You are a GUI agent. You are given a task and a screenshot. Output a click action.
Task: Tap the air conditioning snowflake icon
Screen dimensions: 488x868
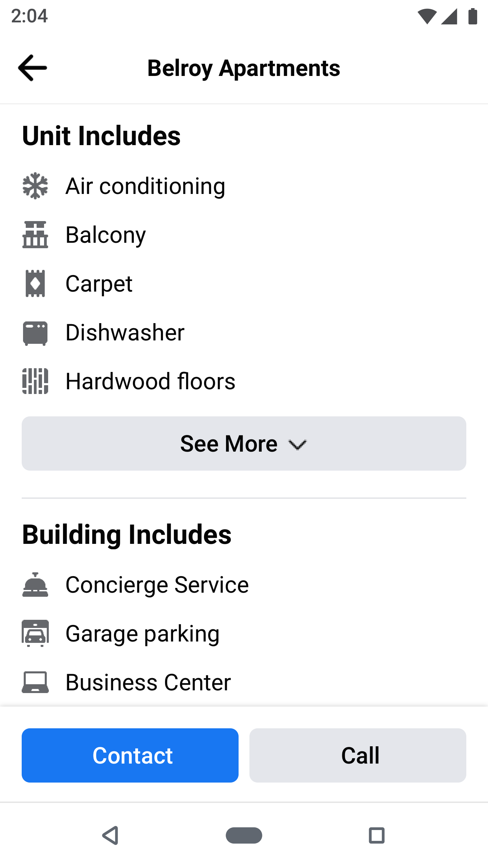coord(35,186)
